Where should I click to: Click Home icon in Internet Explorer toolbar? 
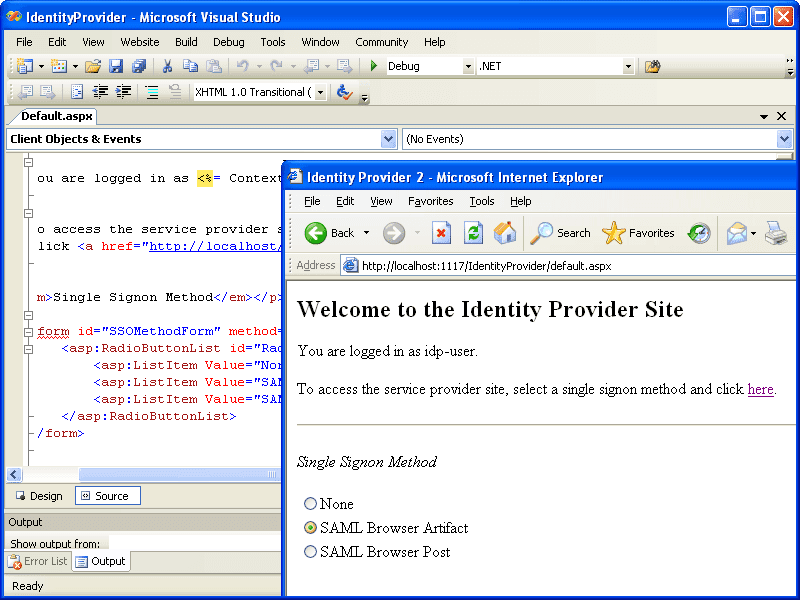[x=505, y=233]
